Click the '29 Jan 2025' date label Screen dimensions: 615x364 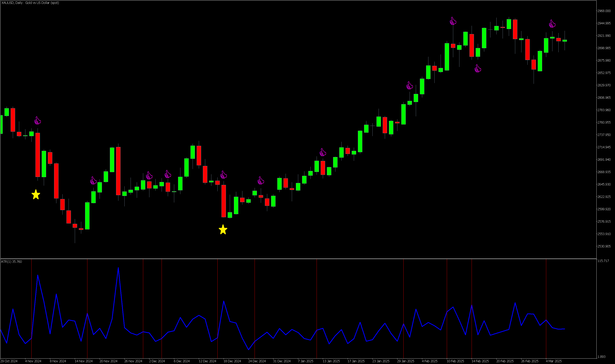coord(406,361)
